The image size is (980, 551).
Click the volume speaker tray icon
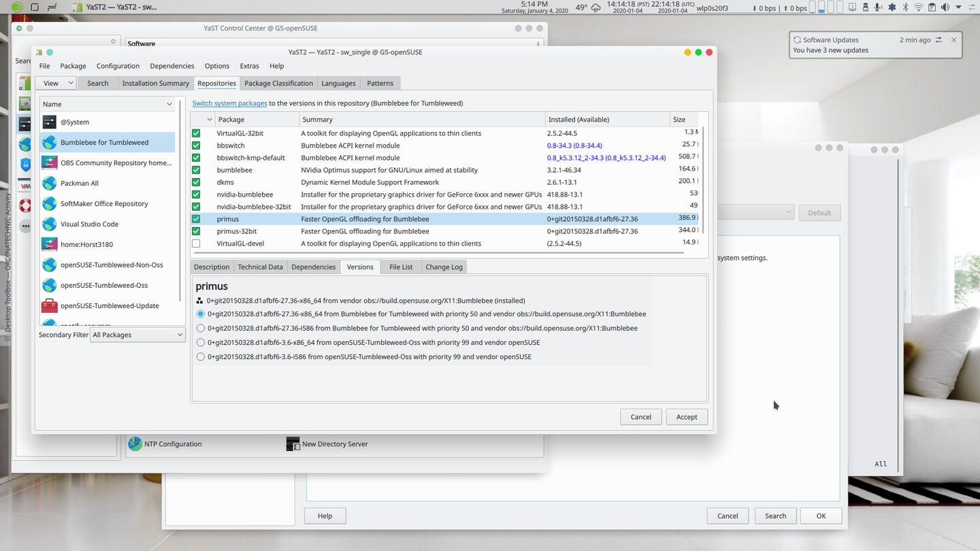(x=945, y=7)
